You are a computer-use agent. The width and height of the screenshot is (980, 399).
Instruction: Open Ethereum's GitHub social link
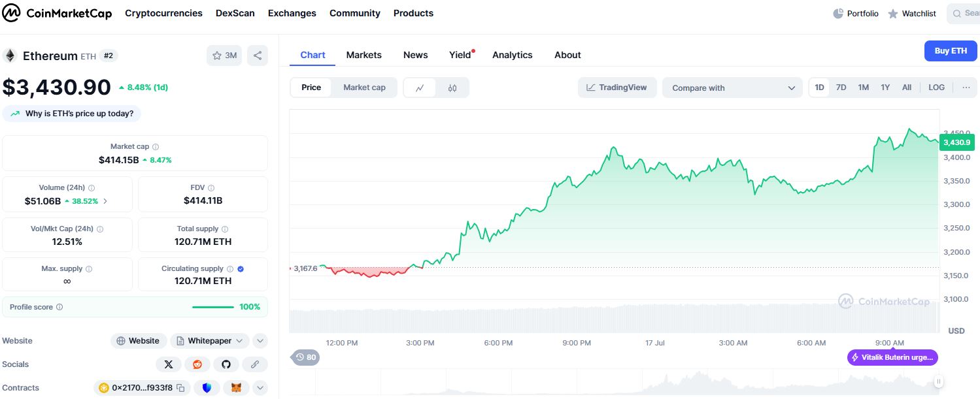pos(226,364)
